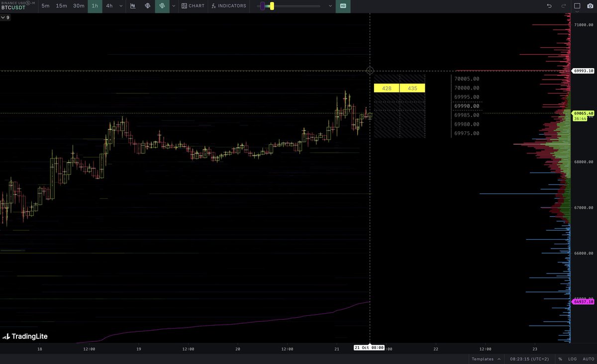Toggle LOG scale mode

[x=573, y=359]
